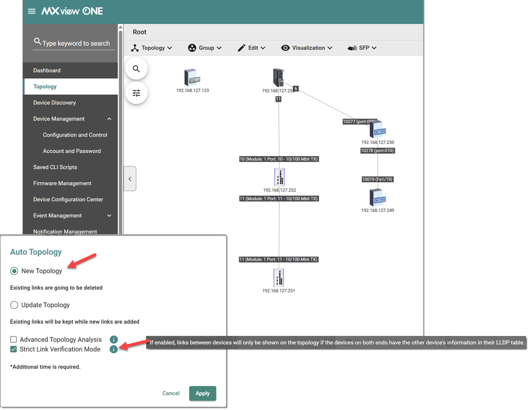
Task: Select switch device 192.168.127.251
Action: click(279, 277)
